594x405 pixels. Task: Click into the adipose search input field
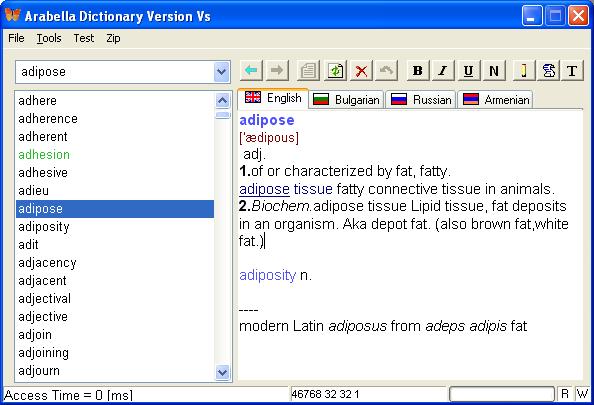[x=115, y=72]
